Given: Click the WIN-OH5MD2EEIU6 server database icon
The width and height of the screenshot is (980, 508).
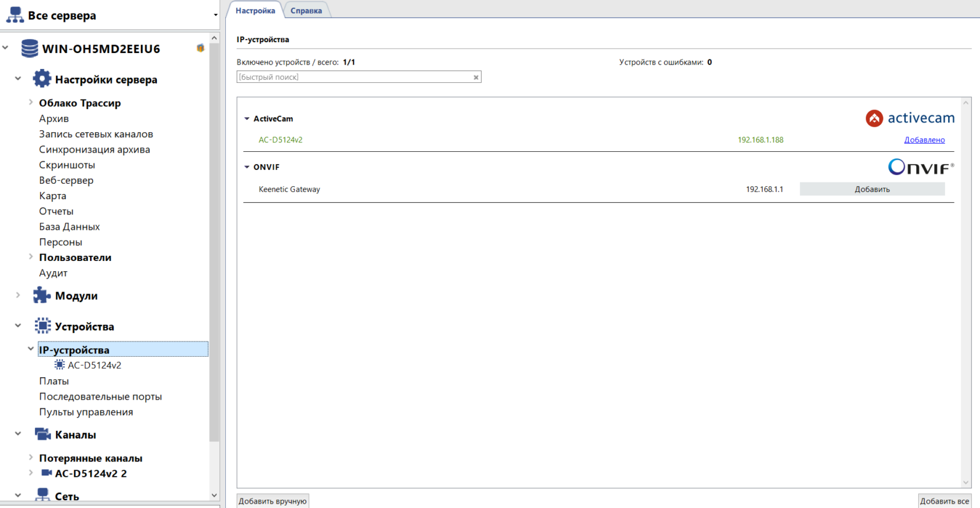Looking at the screenshot, I should coord(29,49).
